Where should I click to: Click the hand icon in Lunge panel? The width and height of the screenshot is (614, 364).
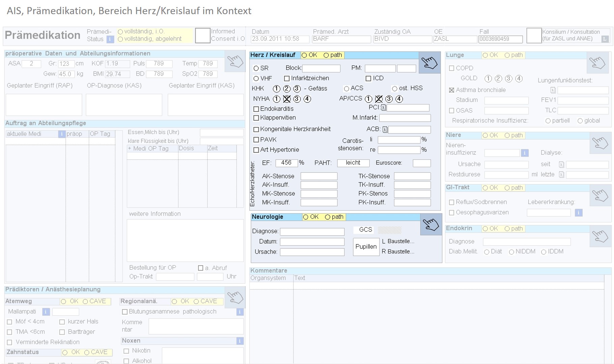tap(597, 63)
